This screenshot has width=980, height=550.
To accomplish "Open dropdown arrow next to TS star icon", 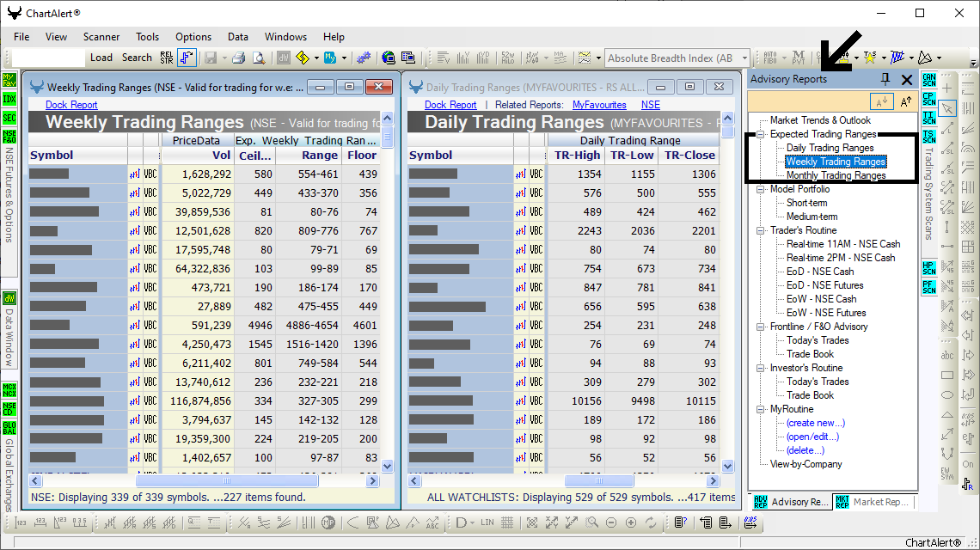I will (x=884, y=58).
